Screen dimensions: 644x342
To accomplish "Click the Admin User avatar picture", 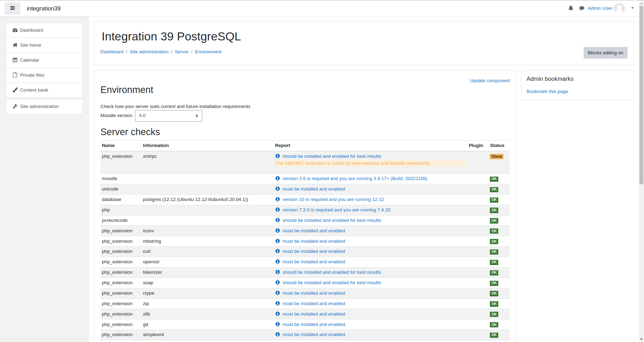I will (x=619, y=8).
